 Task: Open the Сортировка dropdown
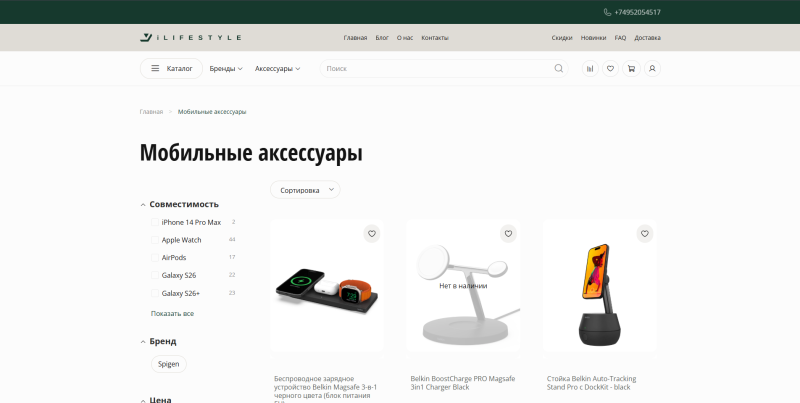coord(305,190)
